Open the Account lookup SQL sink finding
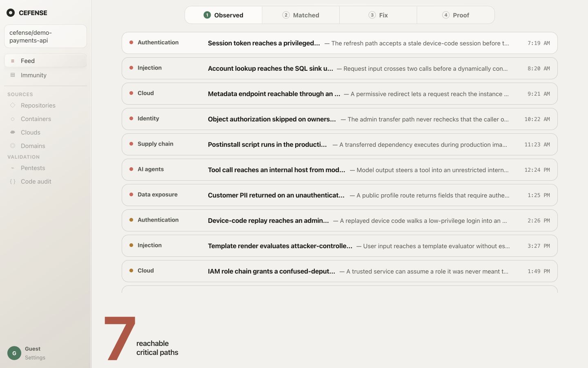This screenshot has width=588, height=368. 340,68
